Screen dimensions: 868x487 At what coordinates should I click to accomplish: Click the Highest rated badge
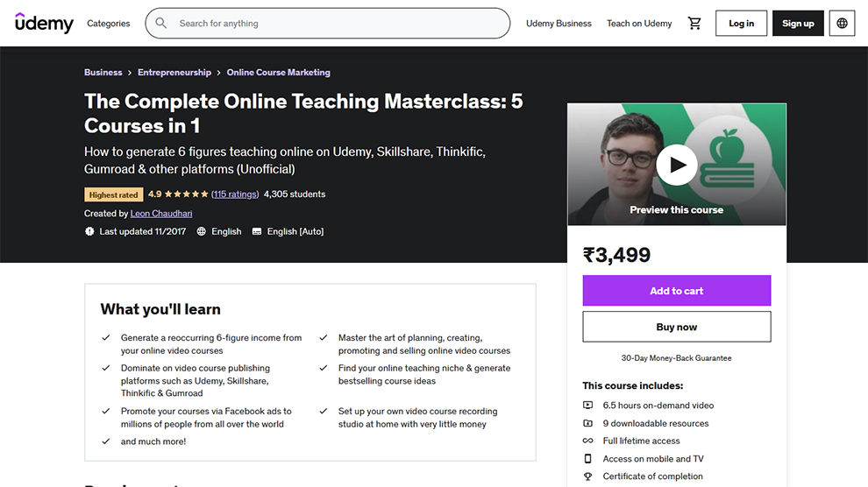pyautogui.click(x=113, y=194)
